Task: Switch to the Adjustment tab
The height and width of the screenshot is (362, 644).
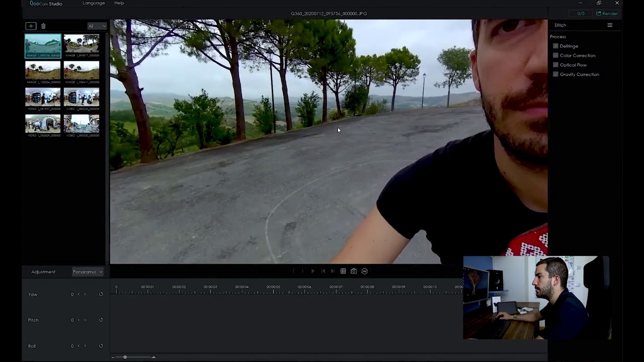Action: pos(43,272)
